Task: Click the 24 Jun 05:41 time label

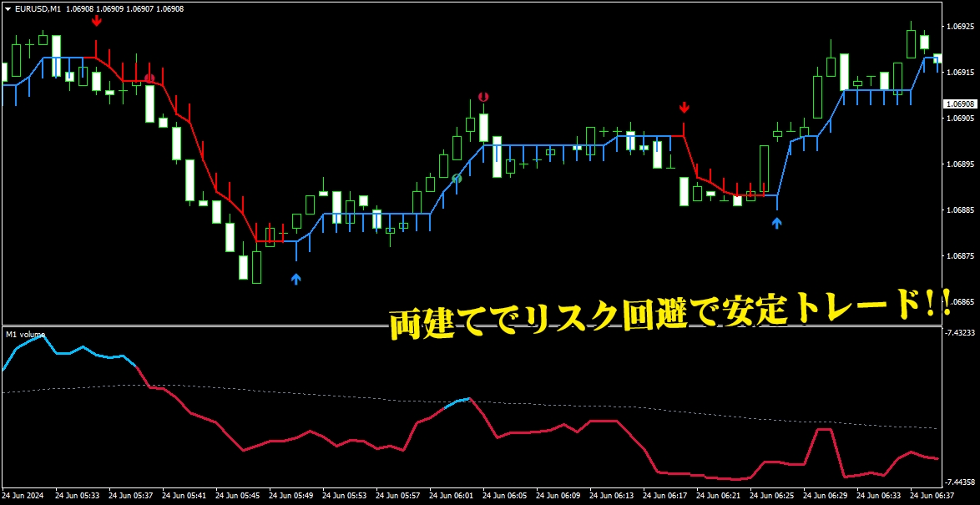Action: (184, 495)
